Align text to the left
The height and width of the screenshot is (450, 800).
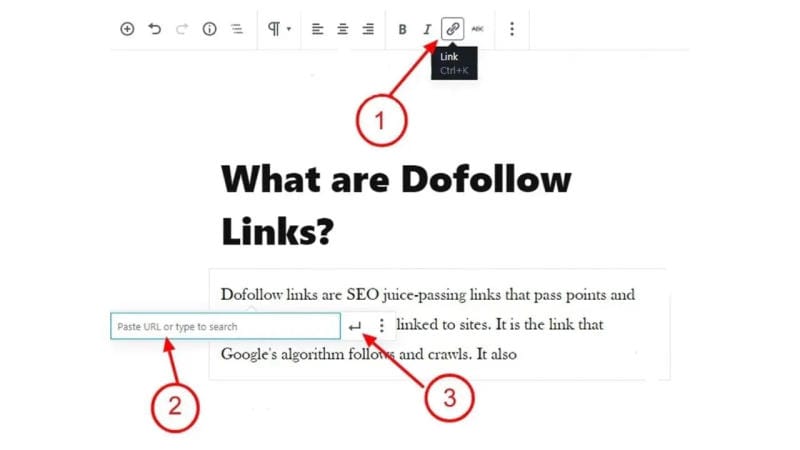click(x=317, y=29)
